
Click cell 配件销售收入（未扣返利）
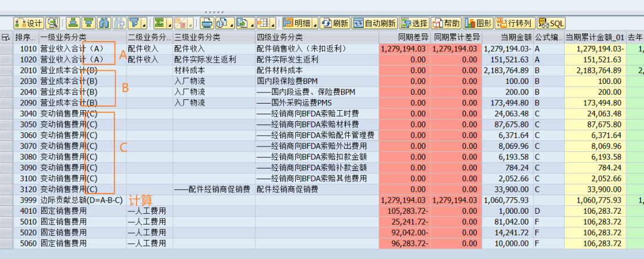pyautogui.click(x=317, y=49)
